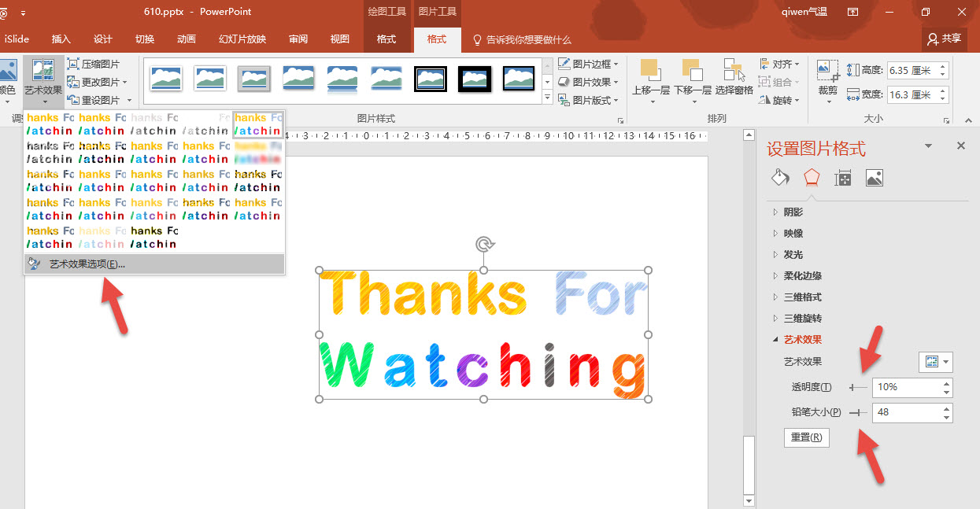The width and height of the screenshot is (980, 509).
Task: Apply the first picture style thumbnail in gallery
Action: 166,78
